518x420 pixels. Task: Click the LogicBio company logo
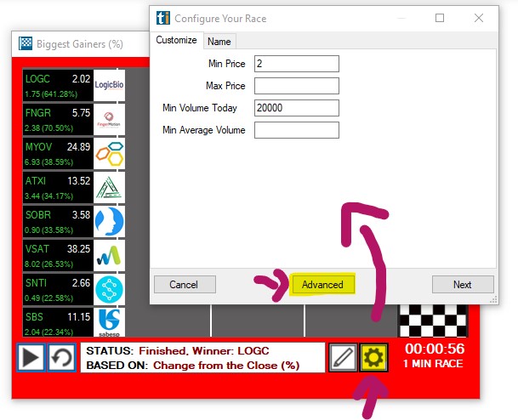(110, 86)
